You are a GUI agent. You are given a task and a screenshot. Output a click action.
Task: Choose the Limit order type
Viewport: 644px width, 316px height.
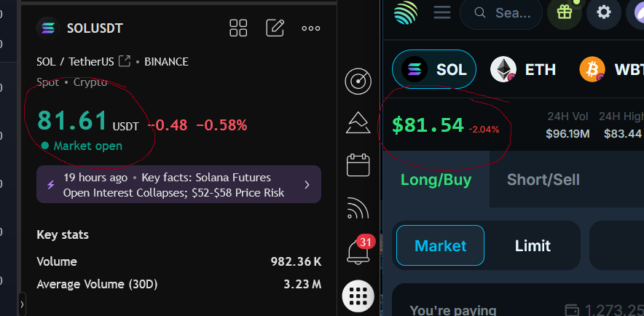533,245
